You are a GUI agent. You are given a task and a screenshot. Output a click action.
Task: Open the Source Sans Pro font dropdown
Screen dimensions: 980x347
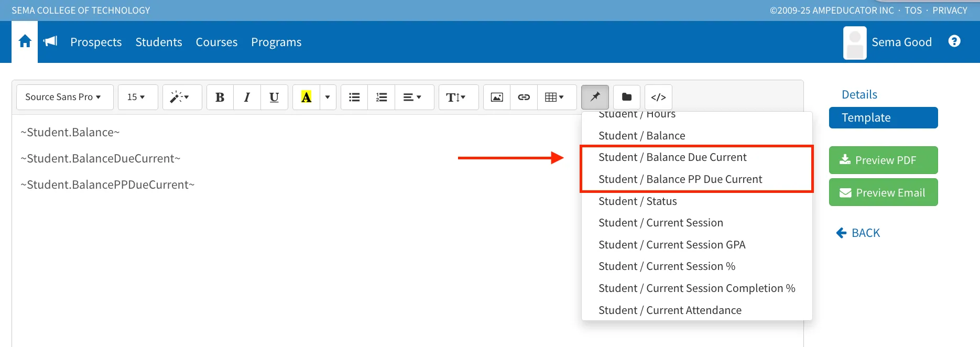click(x=65, y=97)
